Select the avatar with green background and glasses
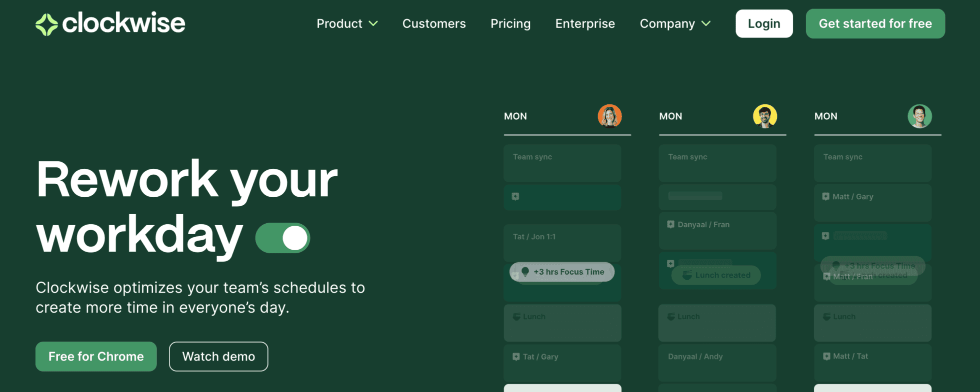 coord(920,116)
